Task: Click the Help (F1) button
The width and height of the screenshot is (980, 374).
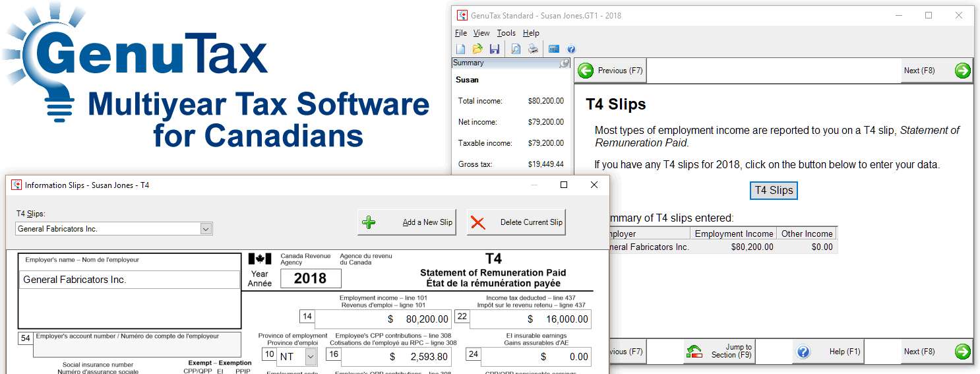Action: [828, 352]
